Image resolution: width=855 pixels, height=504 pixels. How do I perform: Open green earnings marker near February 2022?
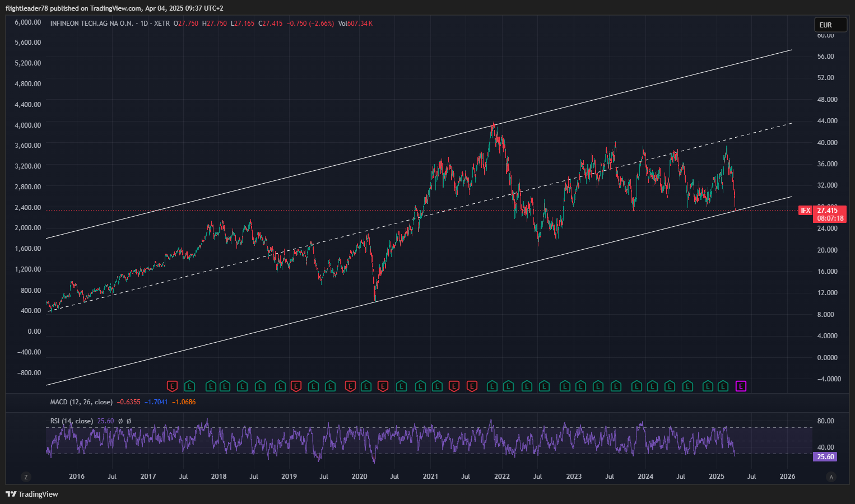508,386
